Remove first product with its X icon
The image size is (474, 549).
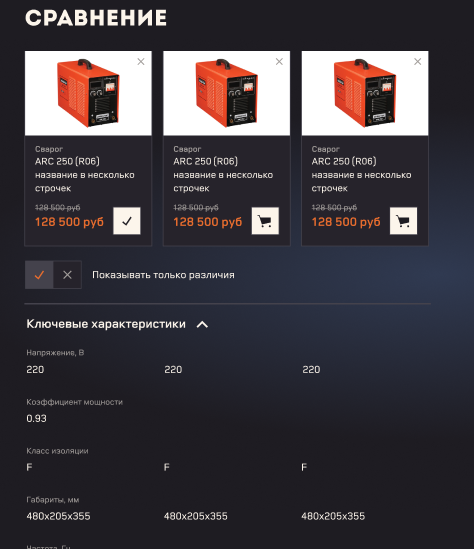click(141, 62)
